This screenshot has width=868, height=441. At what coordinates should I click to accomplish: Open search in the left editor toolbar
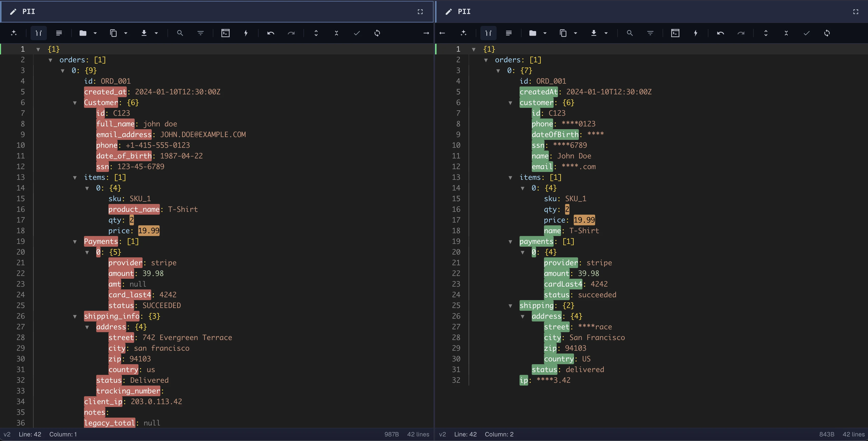(x=180, y=33)
